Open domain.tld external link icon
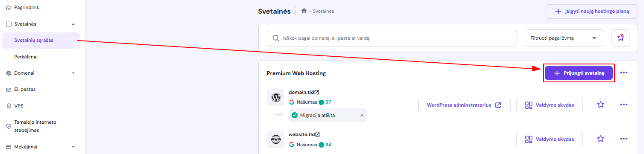The height and width of the screenshot is (154, 644). tap(317, 93)
